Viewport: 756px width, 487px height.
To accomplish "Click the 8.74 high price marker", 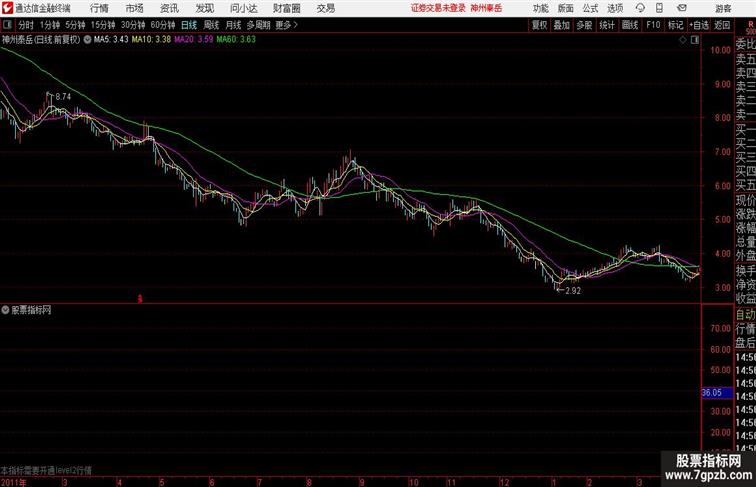I will (x=63, y=97).
